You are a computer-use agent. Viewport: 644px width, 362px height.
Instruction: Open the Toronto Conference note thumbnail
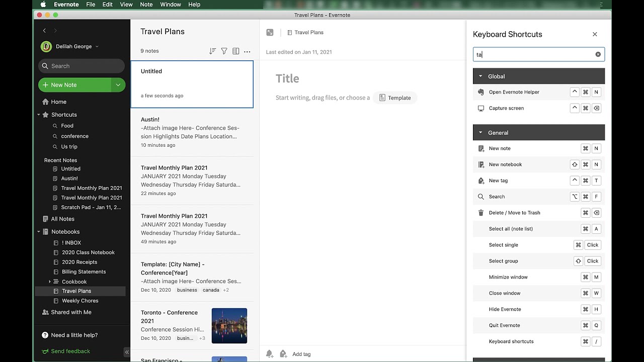click(229, 326)
